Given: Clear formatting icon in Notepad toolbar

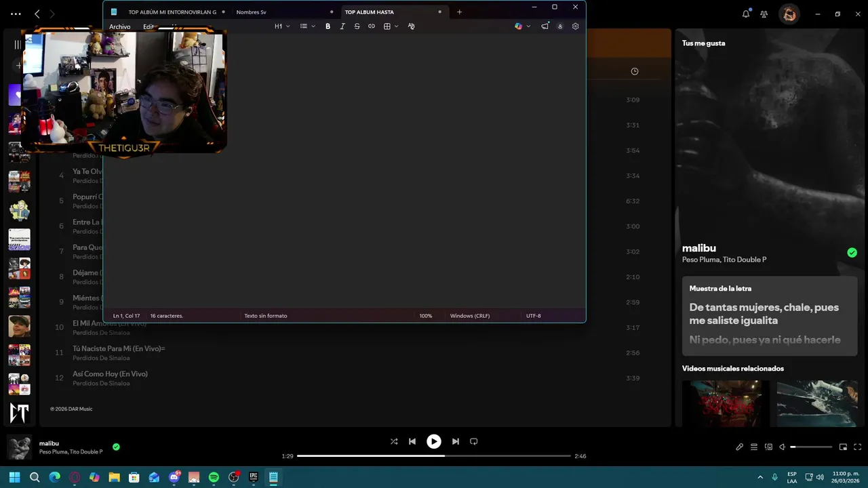Looking at the screenshot, I should (411, 26).
